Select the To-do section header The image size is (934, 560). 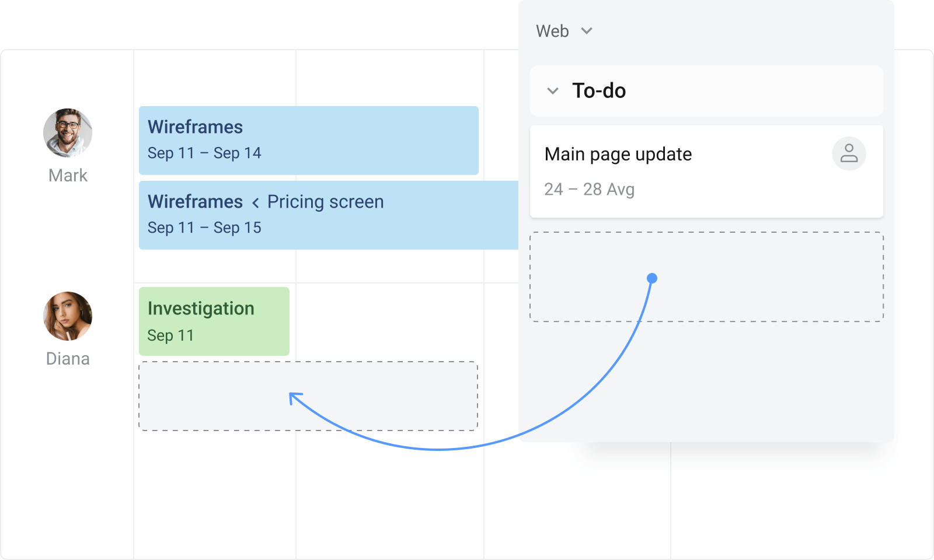tap(600, 91)
